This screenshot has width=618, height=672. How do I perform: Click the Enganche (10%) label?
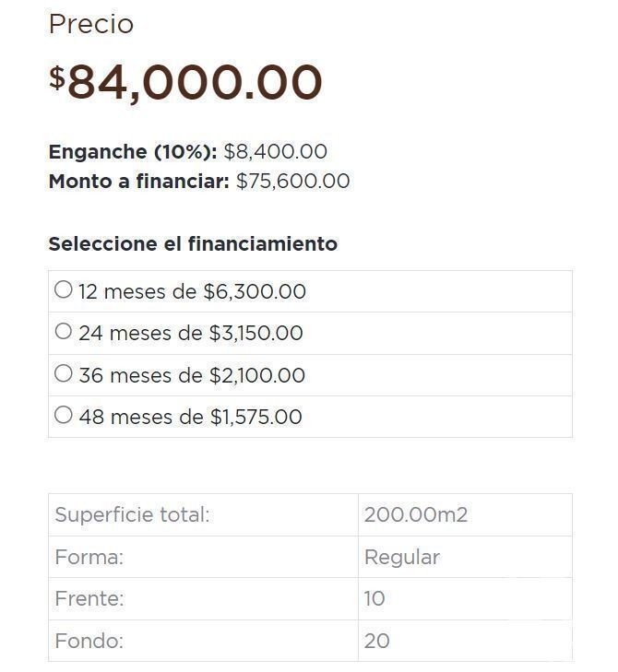[133, 152]
